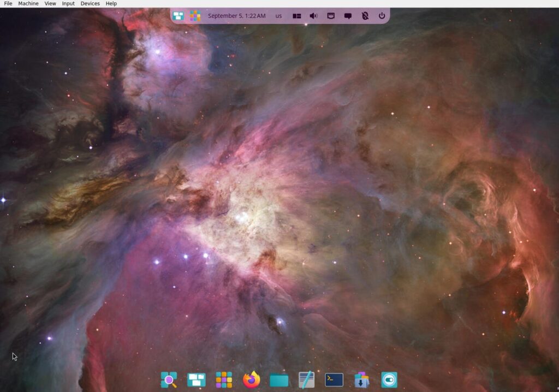This screenshot has width=559, height=392.
Task: Open the Devices menu
Action: (90, 3)
